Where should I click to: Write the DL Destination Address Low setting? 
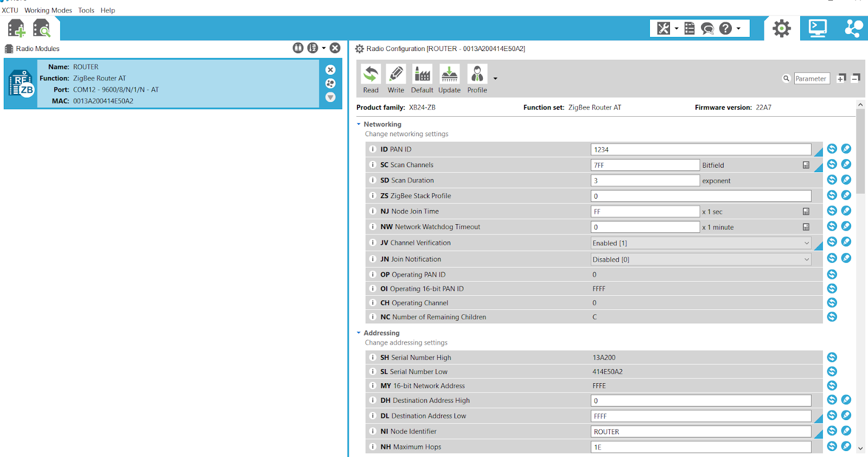point(846,415)
